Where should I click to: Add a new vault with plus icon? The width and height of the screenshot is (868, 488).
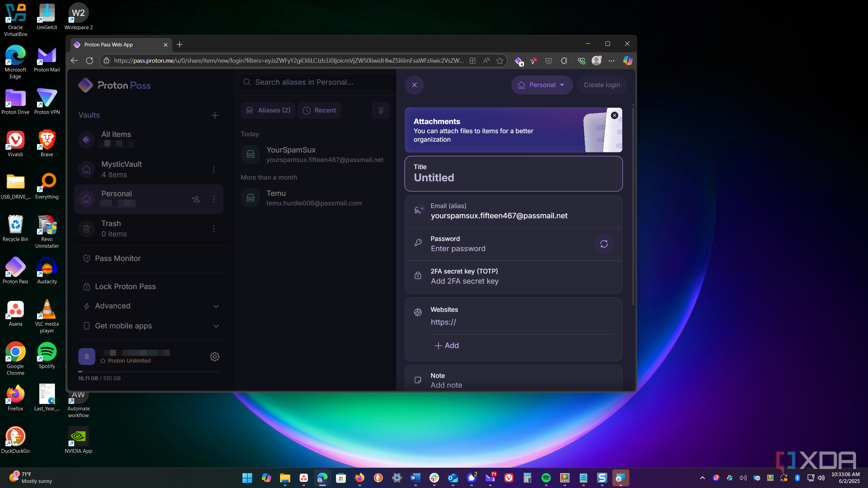pyautogui.click(x=215, y=115)
